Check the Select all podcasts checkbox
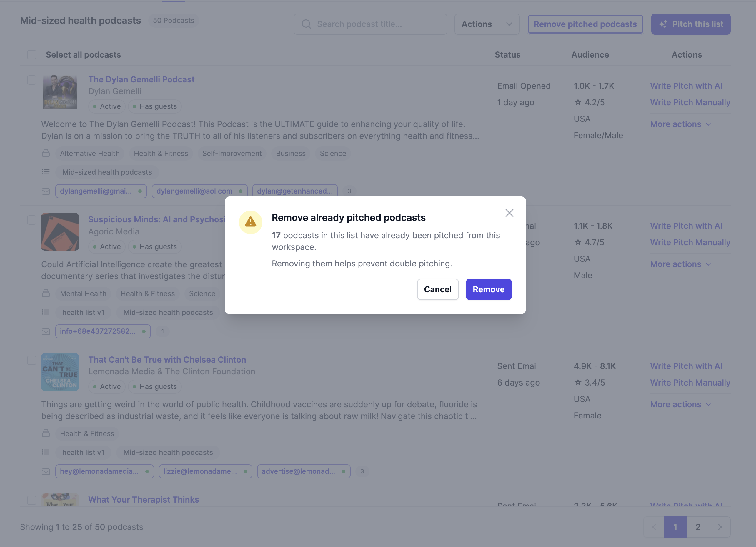This screenshot has width=756, height=547. pyautogui.click(x=32, y=54)
